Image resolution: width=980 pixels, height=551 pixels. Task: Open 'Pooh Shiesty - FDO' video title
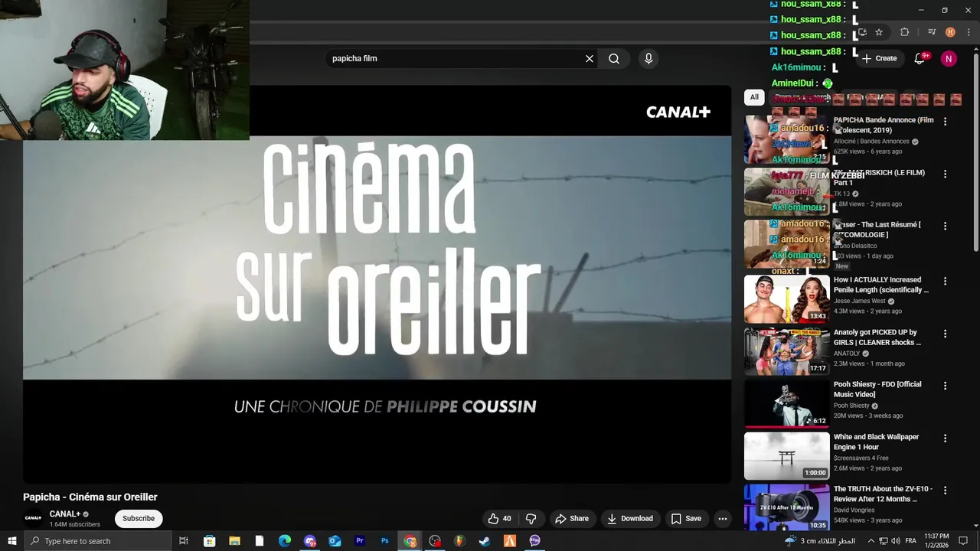[877, 389]
